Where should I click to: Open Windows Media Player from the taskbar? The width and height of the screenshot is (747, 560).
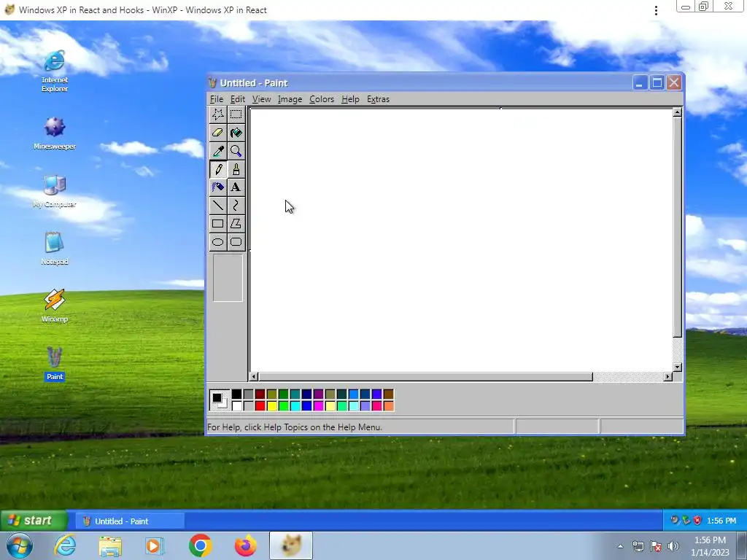(154, 545)
